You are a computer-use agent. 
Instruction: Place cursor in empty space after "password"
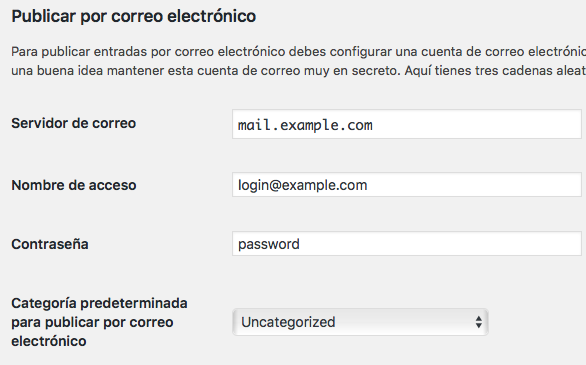pos(441,244)
